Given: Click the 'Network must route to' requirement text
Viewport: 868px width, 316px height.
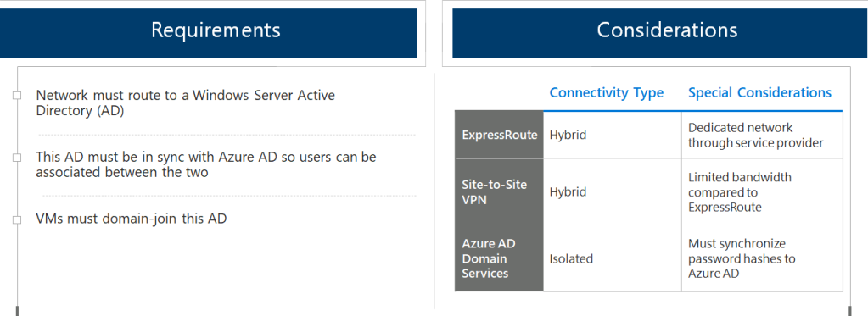Looking at the screenshot, I should (x=186, y=103).
